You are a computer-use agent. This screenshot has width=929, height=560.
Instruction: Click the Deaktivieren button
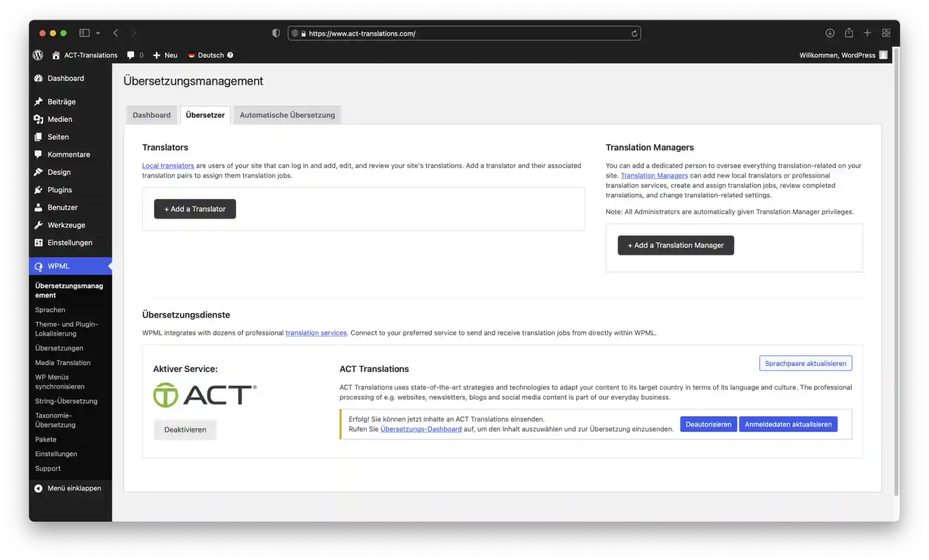(185, 430)
